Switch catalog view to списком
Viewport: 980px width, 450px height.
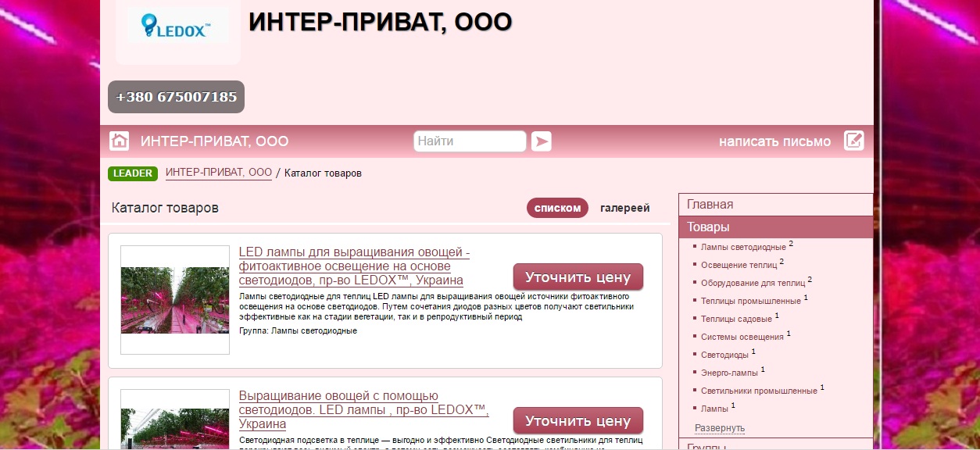[557, 208]
